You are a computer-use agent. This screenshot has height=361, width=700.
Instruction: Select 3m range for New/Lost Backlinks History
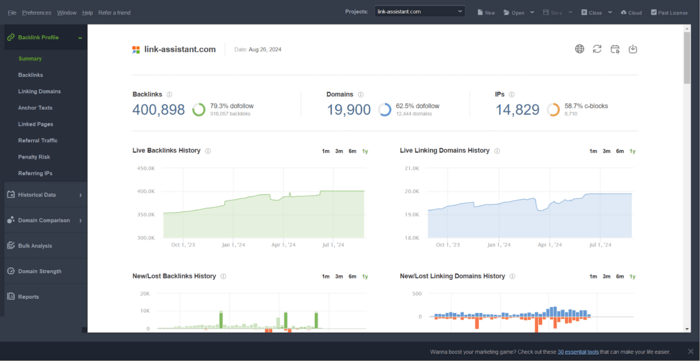pos(339,277)
